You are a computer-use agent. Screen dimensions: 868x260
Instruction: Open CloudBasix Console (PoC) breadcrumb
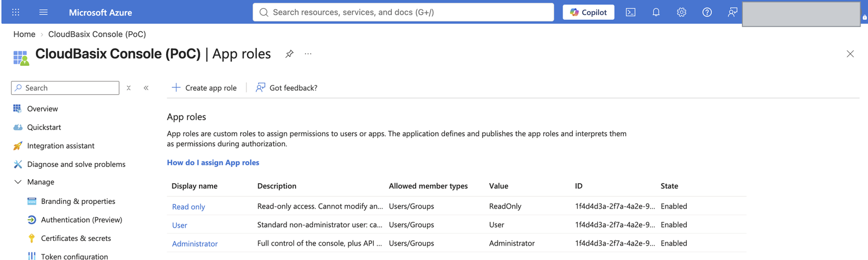tap(97, 34)
